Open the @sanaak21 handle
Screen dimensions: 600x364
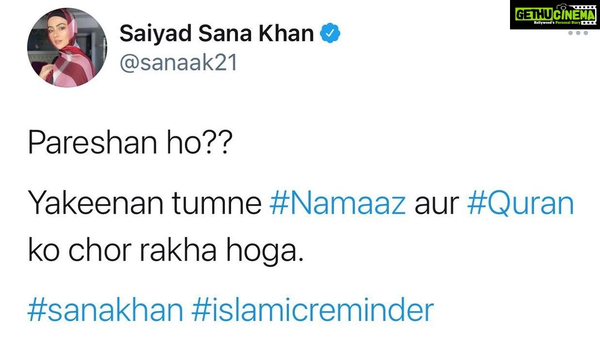[178, 62]
